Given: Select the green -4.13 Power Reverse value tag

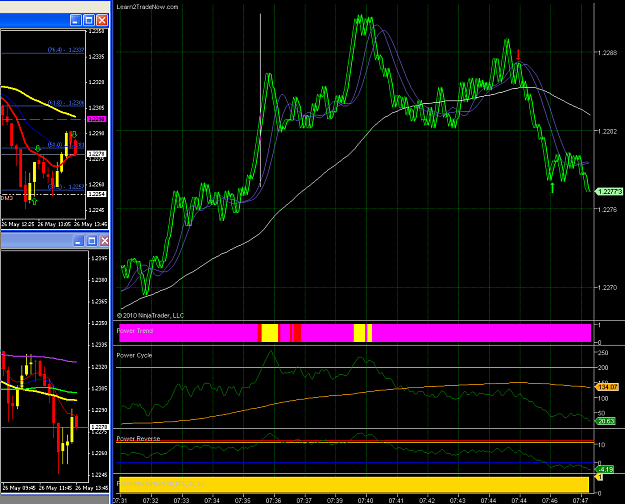Looking at the screenshot, I should coord(604,469).
